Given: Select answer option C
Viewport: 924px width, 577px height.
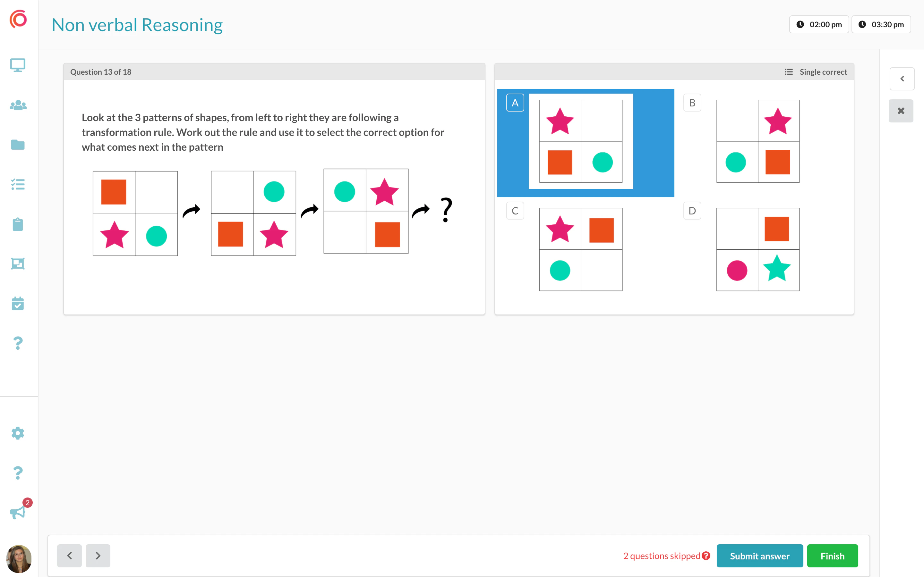Looking at the screenshot, I should point(580,249).
